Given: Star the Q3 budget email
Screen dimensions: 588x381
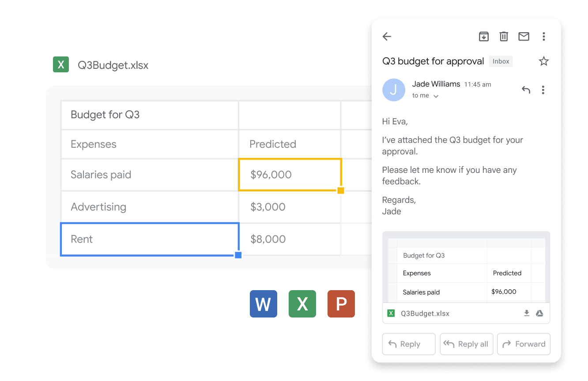Looking at the screenshot, I should point(544,61).
